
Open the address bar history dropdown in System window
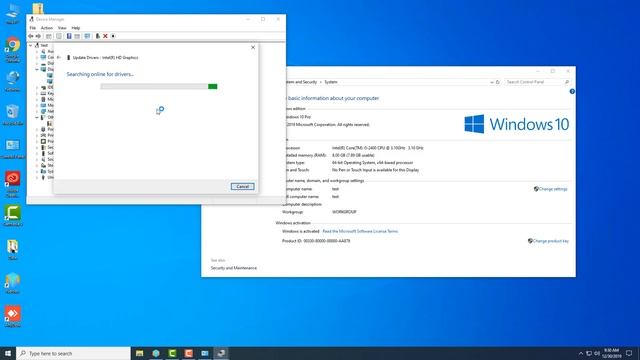pyautogui.click(x=491, y=82)
